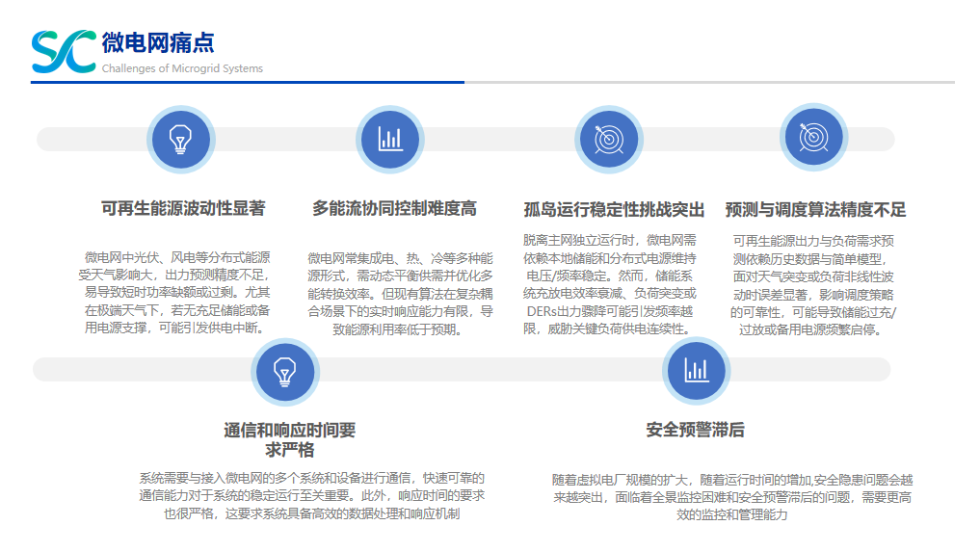The width and height of the screenshot is (980, 552).
Task: Click the lightbulb icon above 通信和响应时间要求严格
Action: [284, 370]
